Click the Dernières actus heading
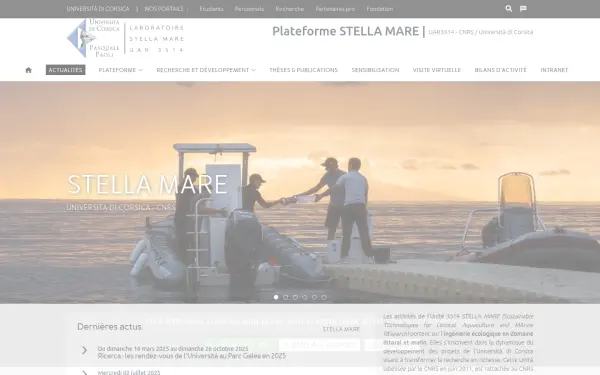This screenshot has width=600, height=375. tap(109, 327)
